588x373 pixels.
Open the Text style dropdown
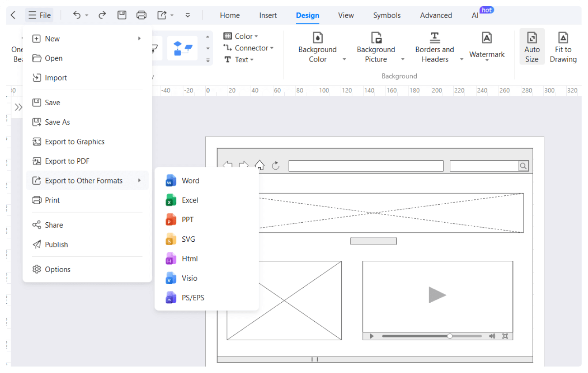point(239,59)
